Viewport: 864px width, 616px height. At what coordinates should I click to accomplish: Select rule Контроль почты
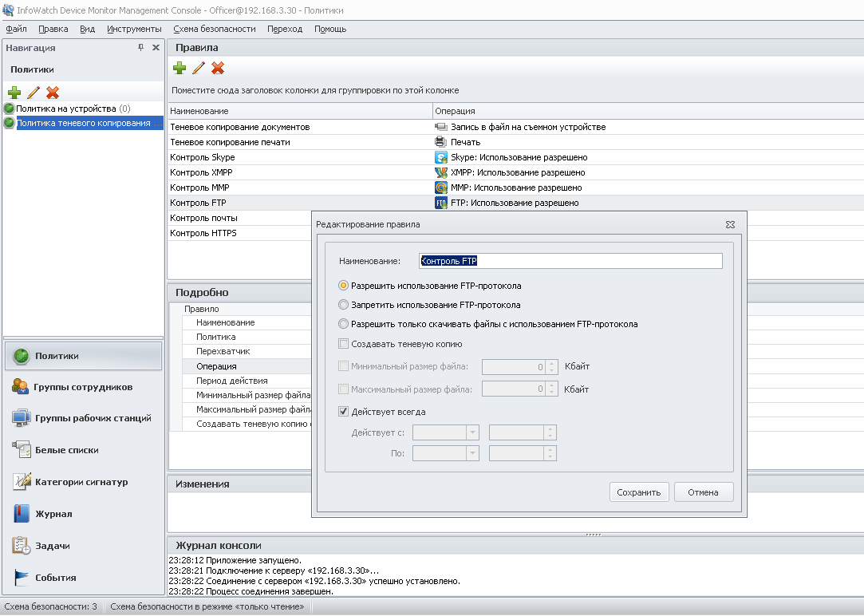(203, 218)
